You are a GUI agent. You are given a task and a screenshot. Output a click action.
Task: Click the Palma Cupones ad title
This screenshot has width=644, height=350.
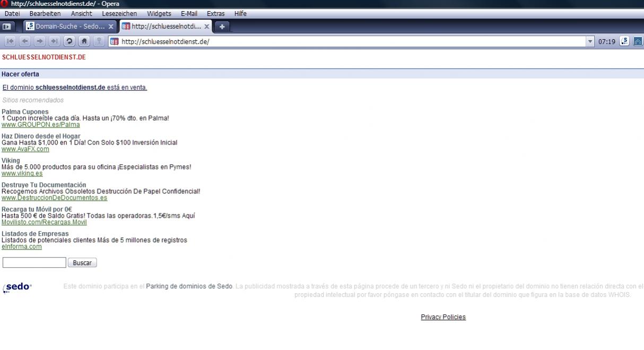pos(25,112)
